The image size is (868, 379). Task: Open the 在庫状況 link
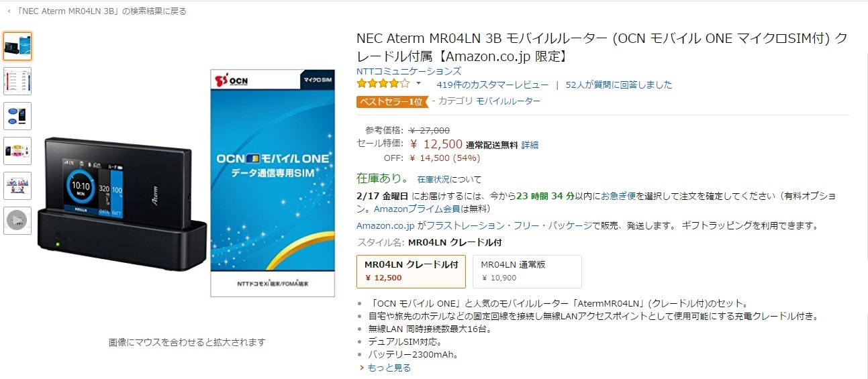coord(433,180)
